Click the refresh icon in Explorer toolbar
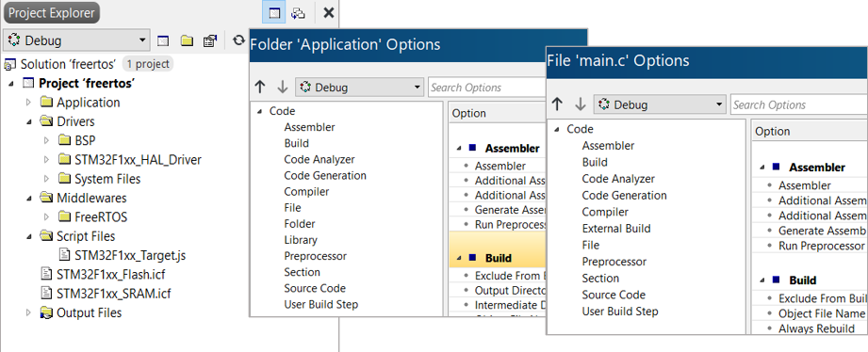Screen dimensions: 868x352 click(238, 40)
